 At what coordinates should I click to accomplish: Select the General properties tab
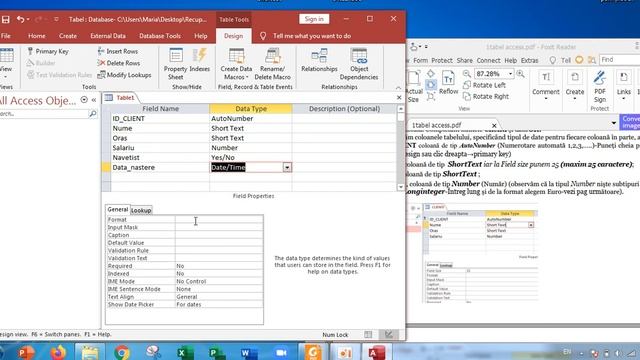pos(118,209)
